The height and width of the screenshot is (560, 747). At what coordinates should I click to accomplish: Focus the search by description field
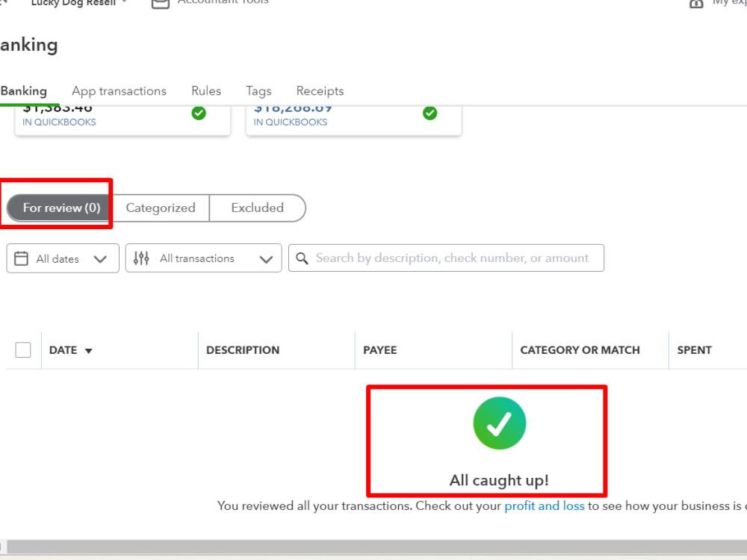[447, 258]
